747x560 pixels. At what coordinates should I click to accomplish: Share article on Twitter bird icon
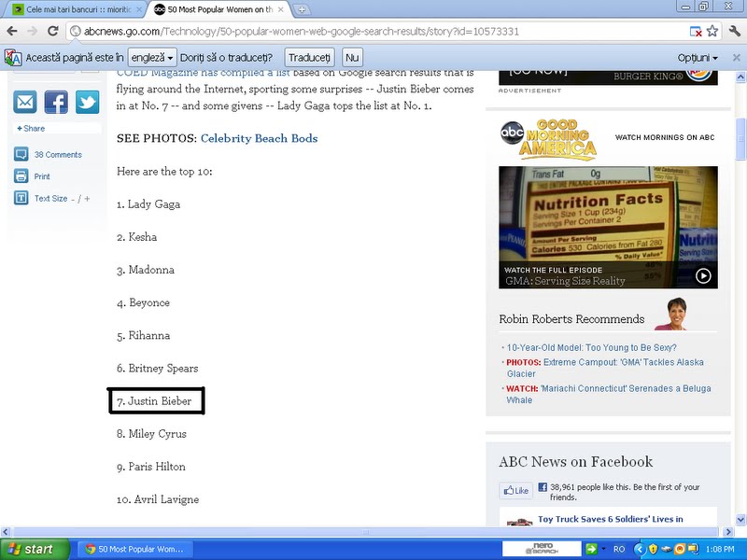click(87, 102)
